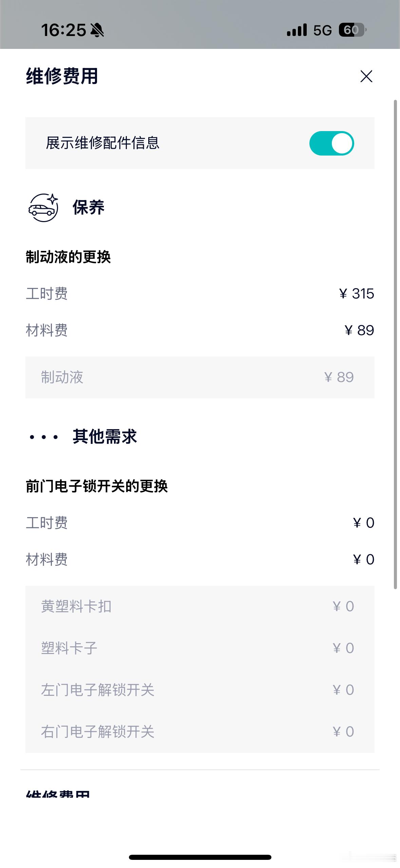
Task: Tap the 黄塑料卡扣 part row
Action: [x=200, y=607]
